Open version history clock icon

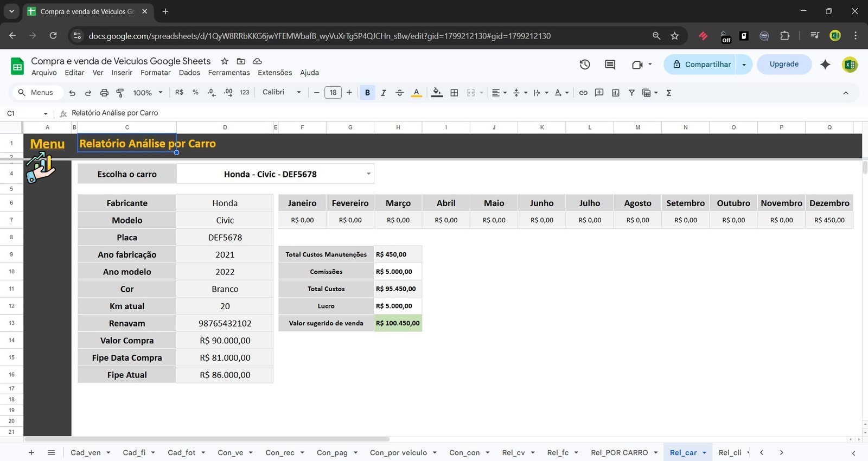[x=585, y=65]
